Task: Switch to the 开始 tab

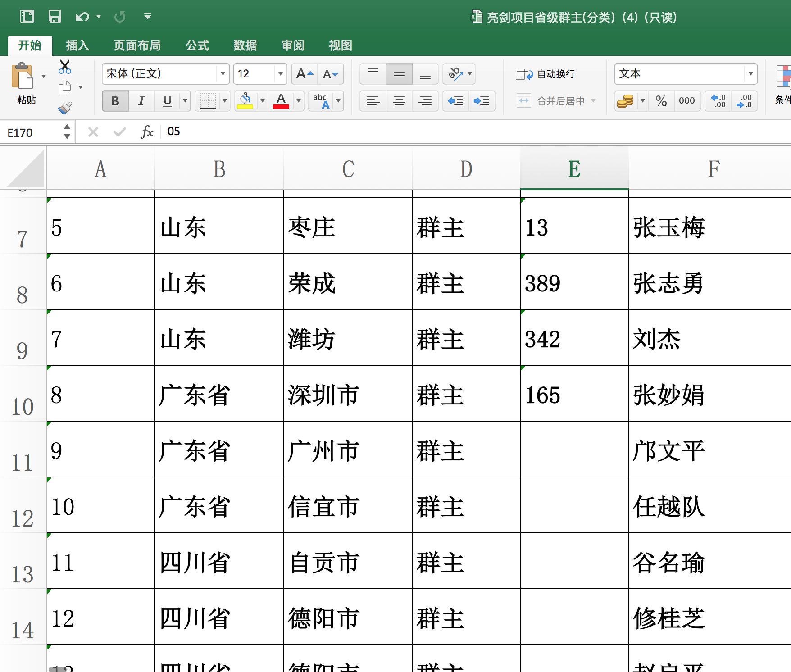Action: click(x=30, y=45)
